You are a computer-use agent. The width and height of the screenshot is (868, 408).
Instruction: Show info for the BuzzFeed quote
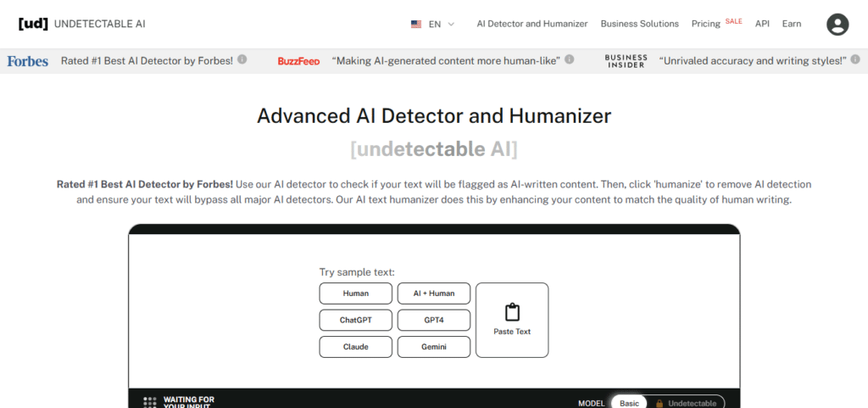tap(569, 59)
